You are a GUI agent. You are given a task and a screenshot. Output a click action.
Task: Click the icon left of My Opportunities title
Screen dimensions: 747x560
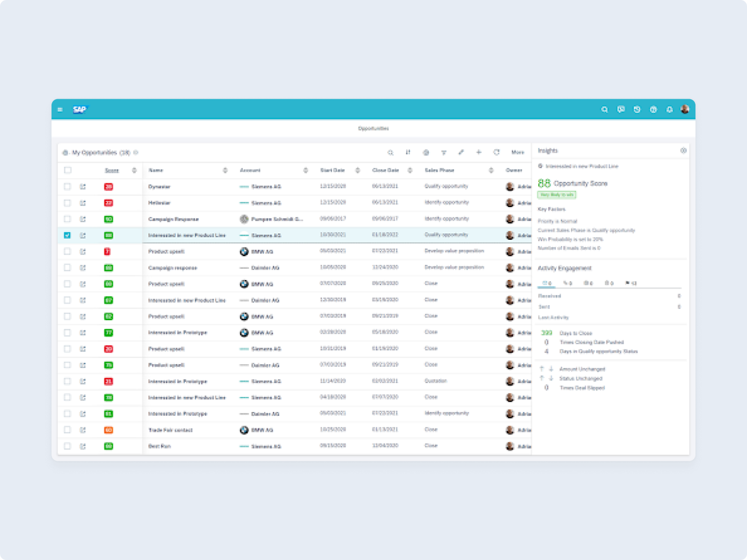(x=65, y=152)
